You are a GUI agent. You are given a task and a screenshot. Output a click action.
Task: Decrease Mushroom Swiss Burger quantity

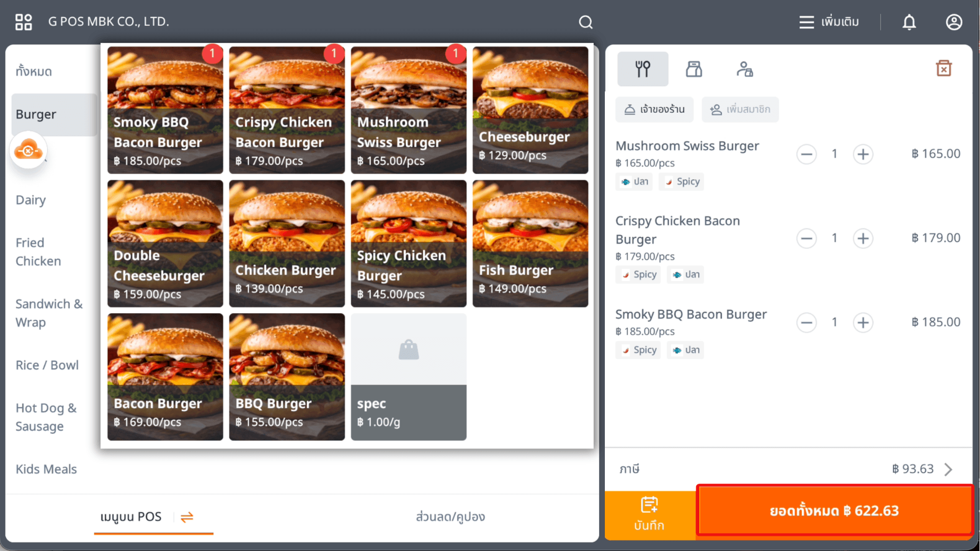coord(806,154)
